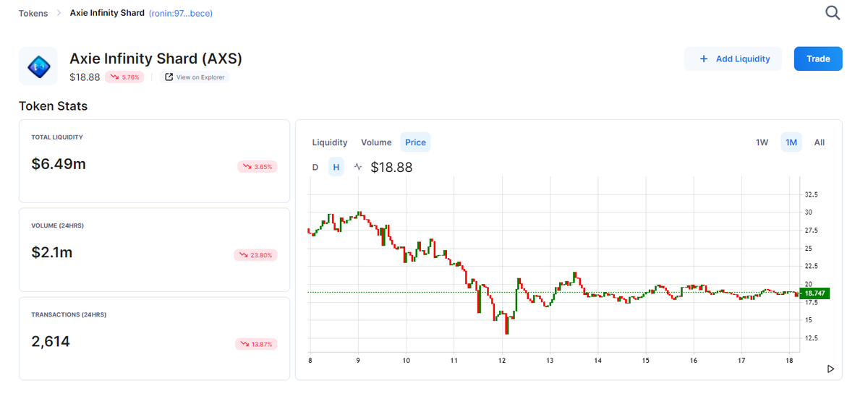The image size is (868, 404).
Task: Switch chart to Volume tab
Action: 376,142
